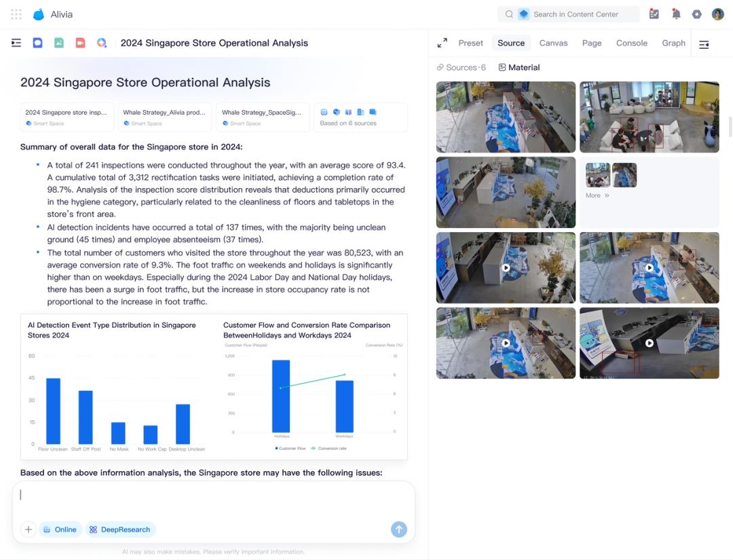Collapse the right panel with the menu icon
The width and height of the screenshot is (733, 560).
(x=704, y=45)
